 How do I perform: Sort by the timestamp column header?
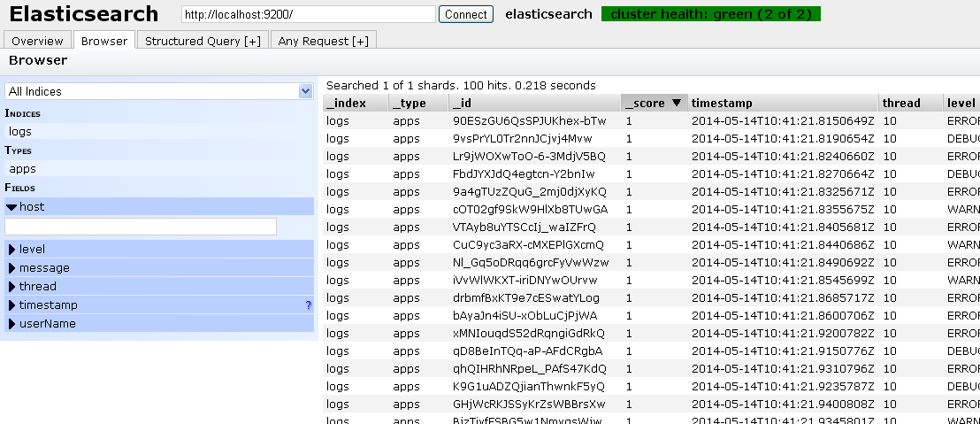[x=783, y=104]
